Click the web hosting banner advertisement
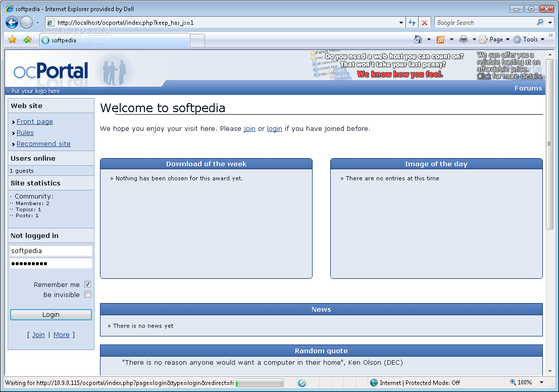This screenshot has width=559, height=392. (x=427, y=65)
